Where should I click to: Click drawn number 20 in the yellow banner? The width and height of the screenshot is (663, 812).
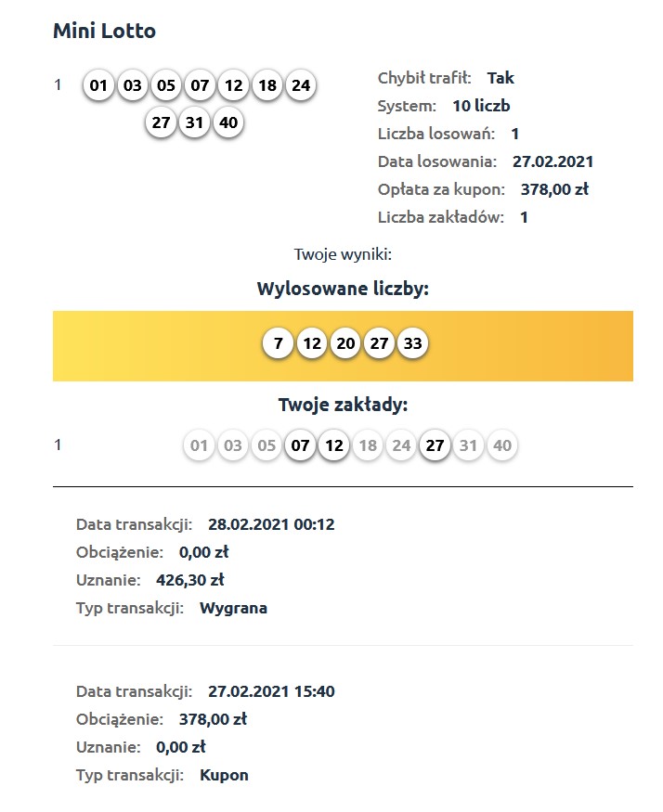(x=345, y=343)
